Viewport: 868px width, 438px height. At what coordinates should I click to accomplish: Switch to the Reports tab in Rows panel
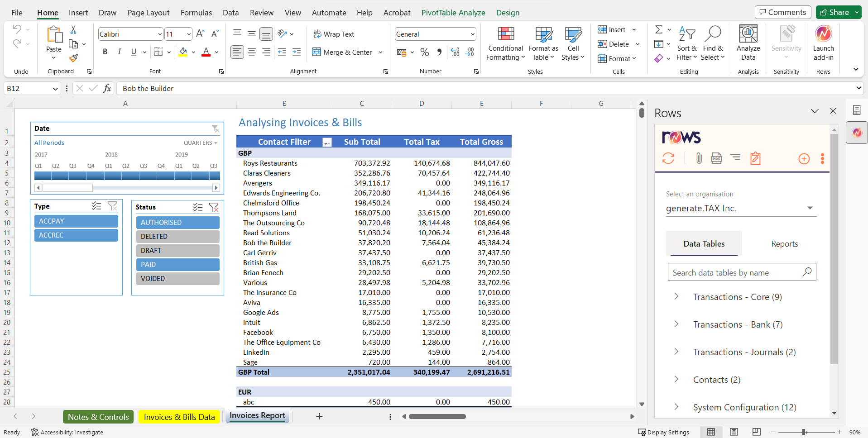784,243
